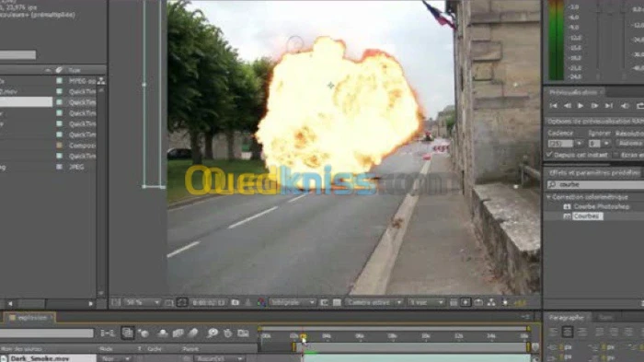
Task: Toggle frame blending icon in timeline
Action: tap(178, 333)
